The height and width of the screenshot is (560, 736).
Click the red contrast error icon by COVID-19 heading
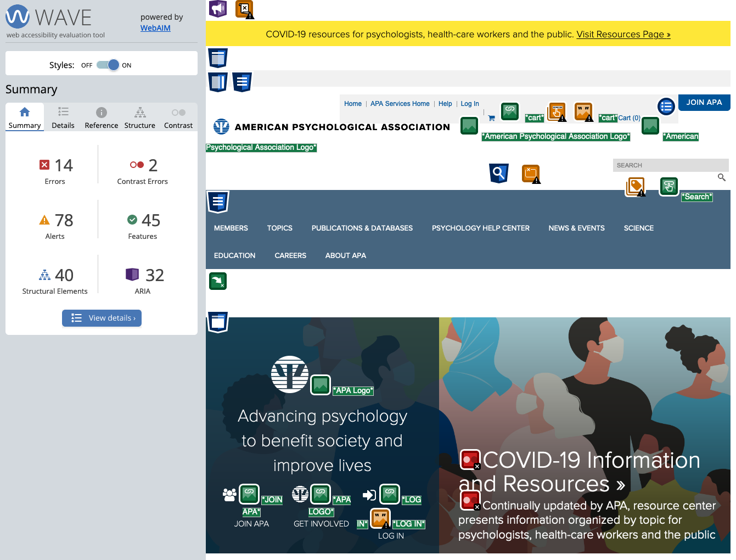[470, 460]
